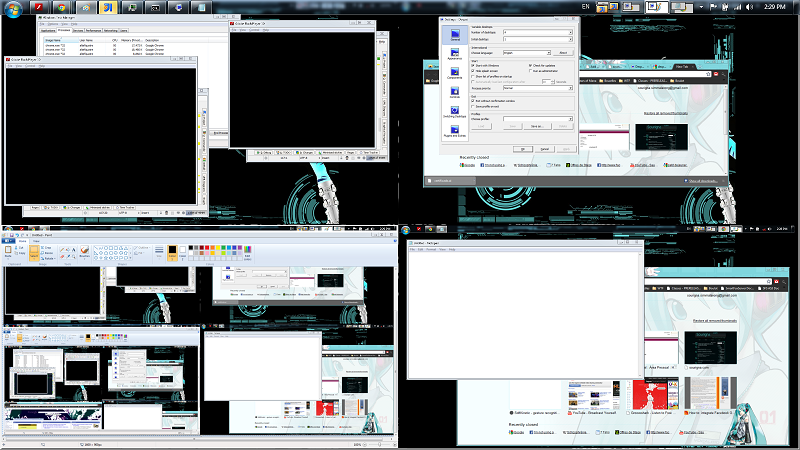
Task: Switch to Applications tab in Task Manager
Action: point(47,31)
